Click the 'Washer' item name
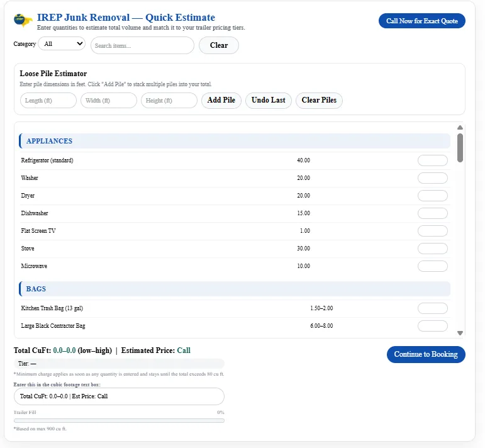This screenshot has height=448, width=485. 30,178
